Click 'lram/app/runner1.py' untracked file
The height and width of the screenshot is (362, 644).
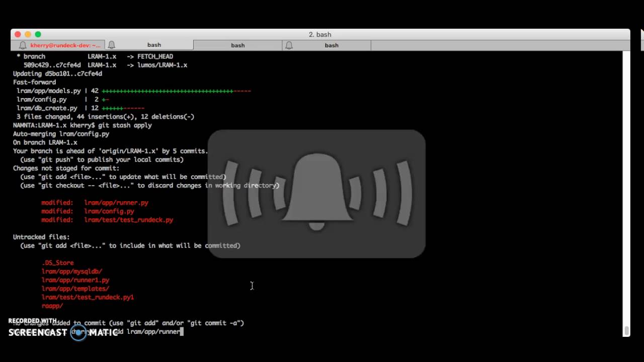click(x=75, y=280)
